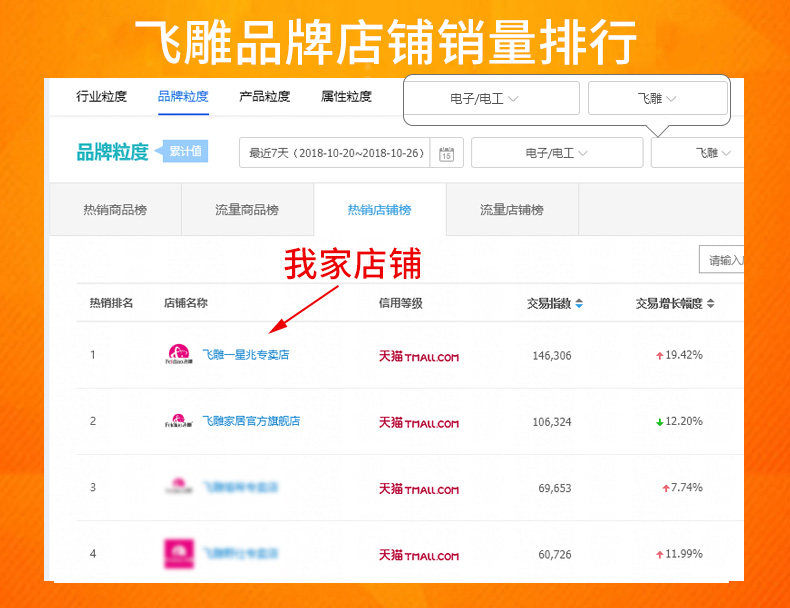Open the blurred rank 4 shop link
This screenshot has width=790, height=608.
(240, 554)
